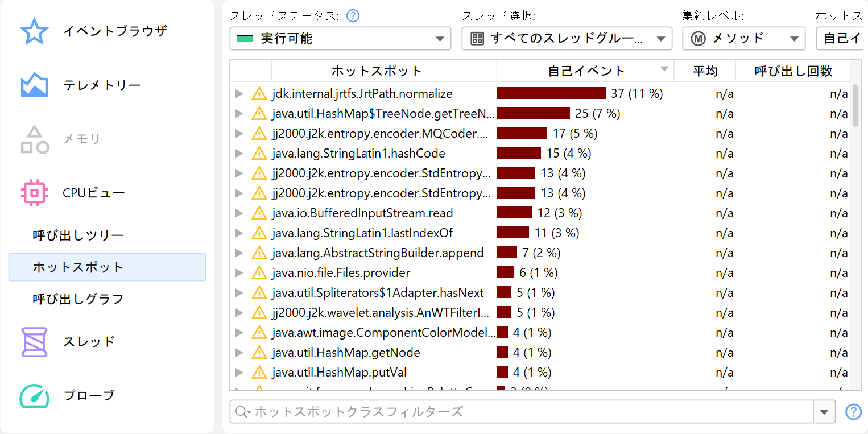Open the スレッド spool icon
This screenshot has height=434, width=868.
(x=34, y=342)
